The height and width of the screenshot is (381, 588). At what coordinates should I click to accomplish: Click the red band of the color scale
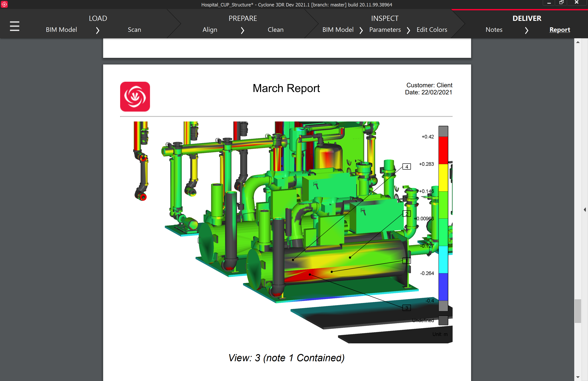pos(443,150)
